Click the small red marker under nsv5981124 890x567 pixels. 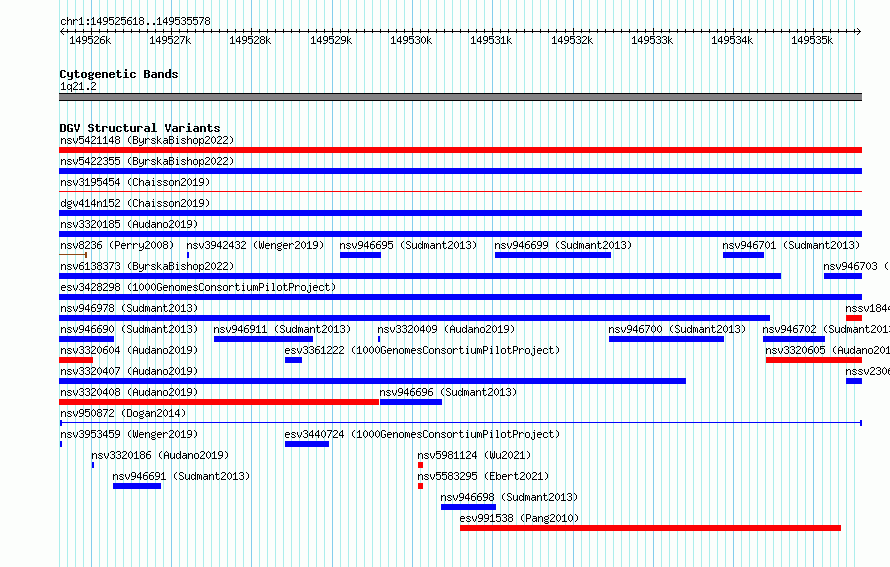coord(421,465)
